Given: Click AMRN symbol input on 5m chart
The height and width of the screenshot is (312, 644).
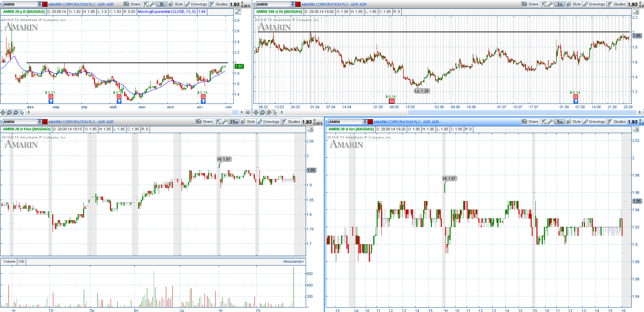Looking at the screenshot, I should 345,122.
